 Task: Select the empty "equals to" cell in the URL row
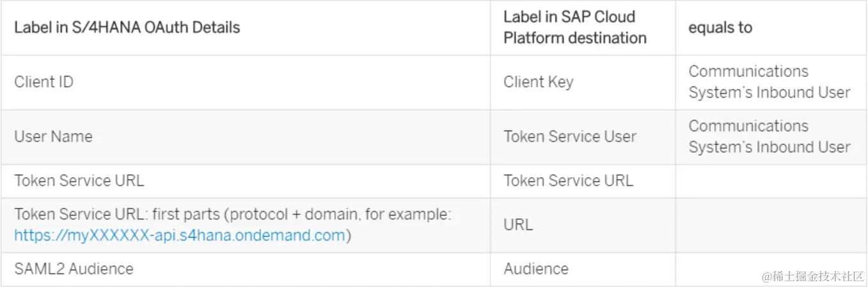pyautogui.click(x=770, y=225)
